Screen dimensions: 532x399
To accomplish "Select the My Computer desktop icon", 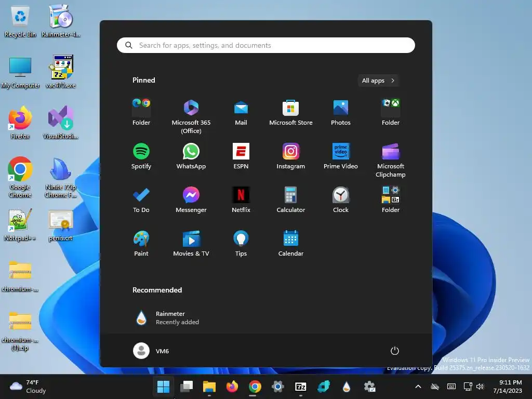I will [x=20, y=72].
